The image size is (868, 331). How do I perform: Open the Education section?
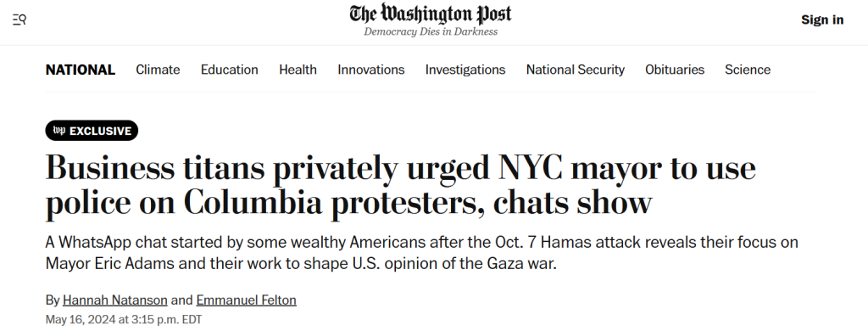coord(229,70)
